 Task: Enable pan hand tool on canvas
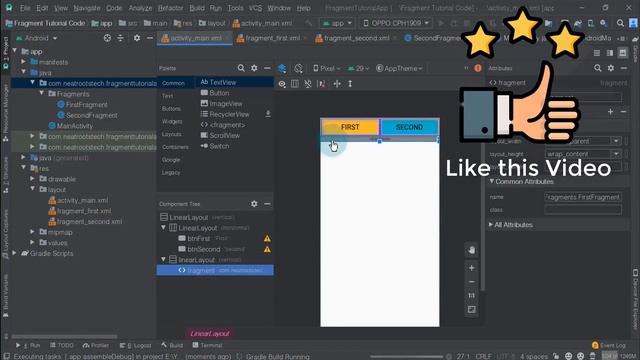tap(471, 250)
